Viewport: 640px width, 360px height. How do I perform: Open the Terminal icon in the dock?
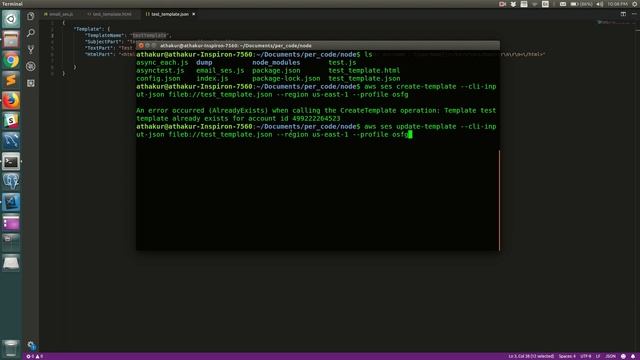coord(11,162)
